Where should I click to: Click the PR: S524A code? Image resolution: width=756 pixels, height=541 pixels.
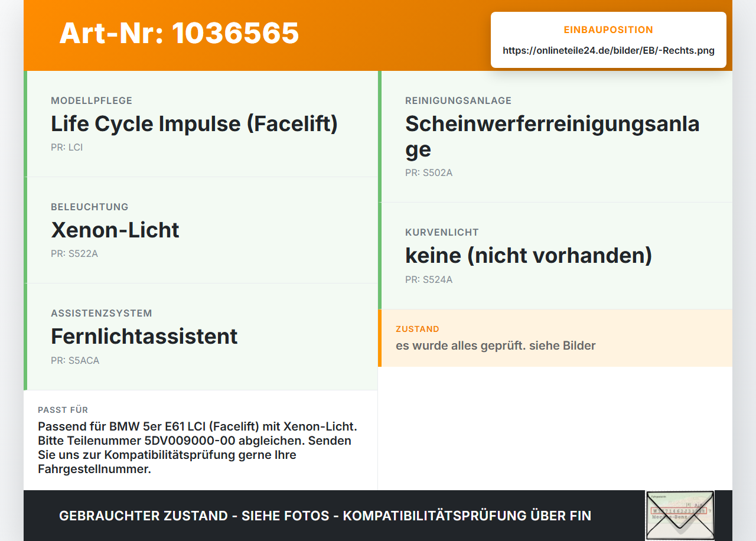tap(429, 279)
